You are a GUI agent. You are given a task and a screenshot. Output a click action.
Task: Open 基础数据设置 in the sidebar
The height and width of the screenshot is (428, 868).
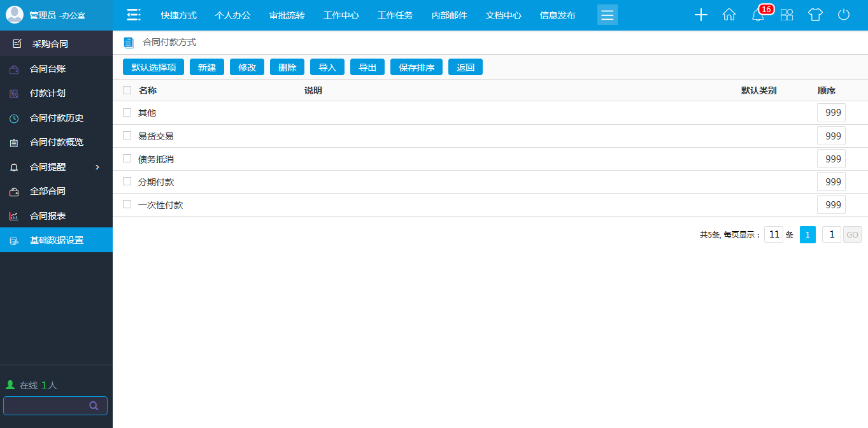click(x=56, y=240)
